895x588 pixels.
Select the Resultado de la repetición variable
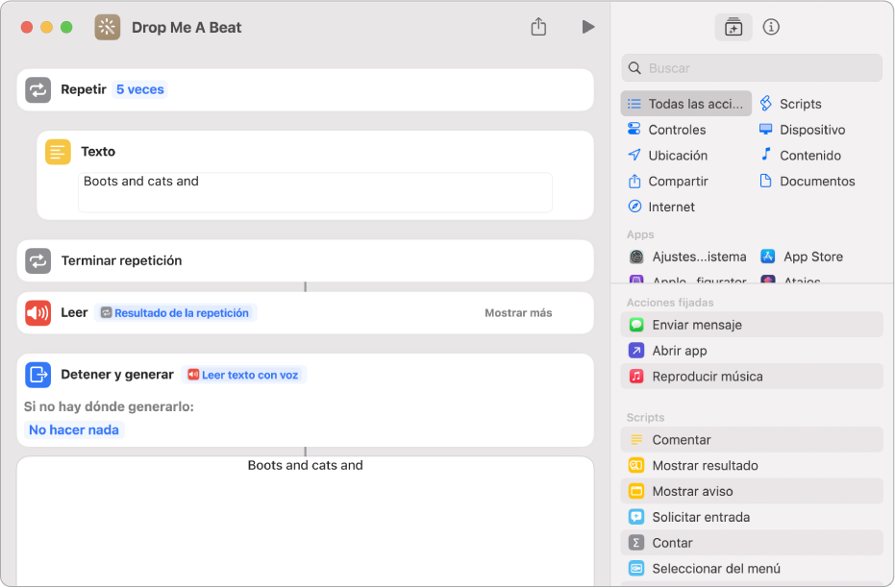pos(175,313)
